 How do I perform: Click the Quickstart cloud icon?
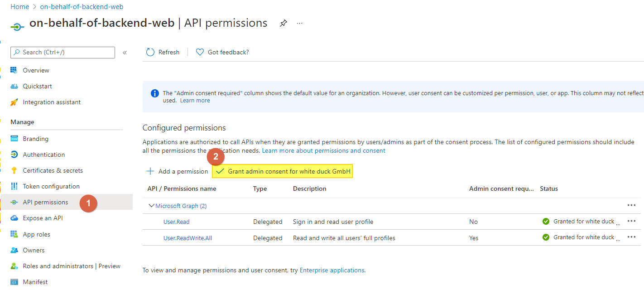click(x=14, y=86)
